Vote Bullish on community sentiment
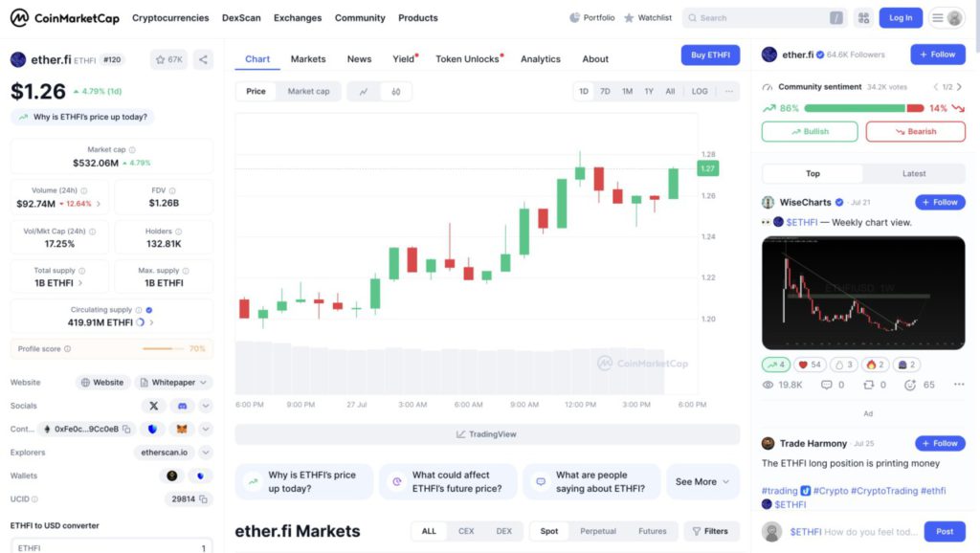 (810, 132)
